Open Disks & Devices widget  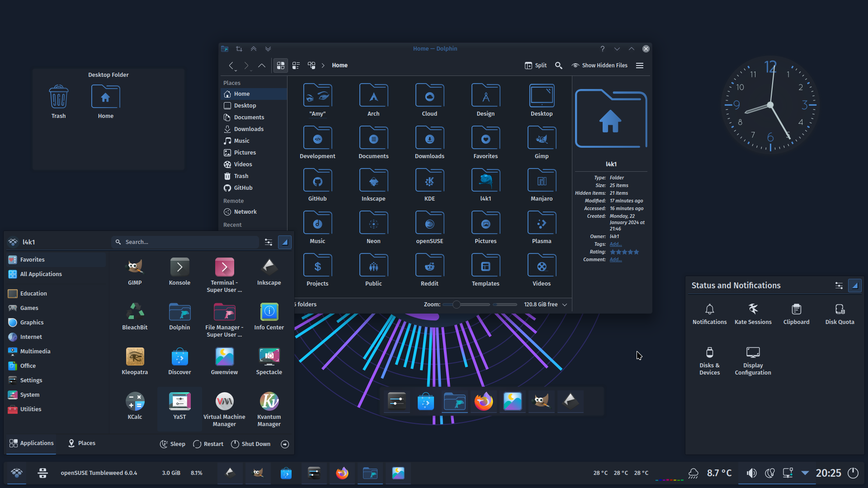(709, 361)
